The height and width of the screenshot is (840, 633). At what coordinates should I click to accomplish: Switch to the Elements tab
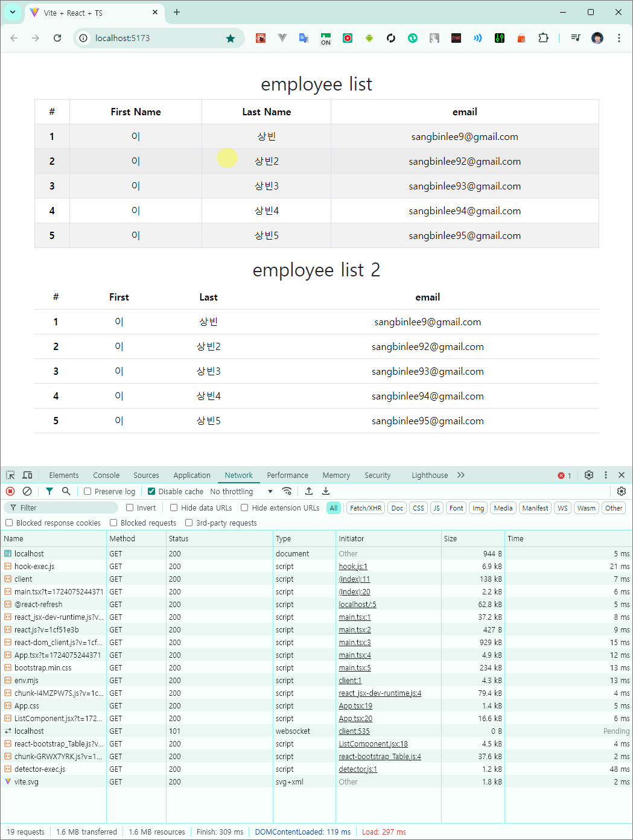[x=64, y=476]
